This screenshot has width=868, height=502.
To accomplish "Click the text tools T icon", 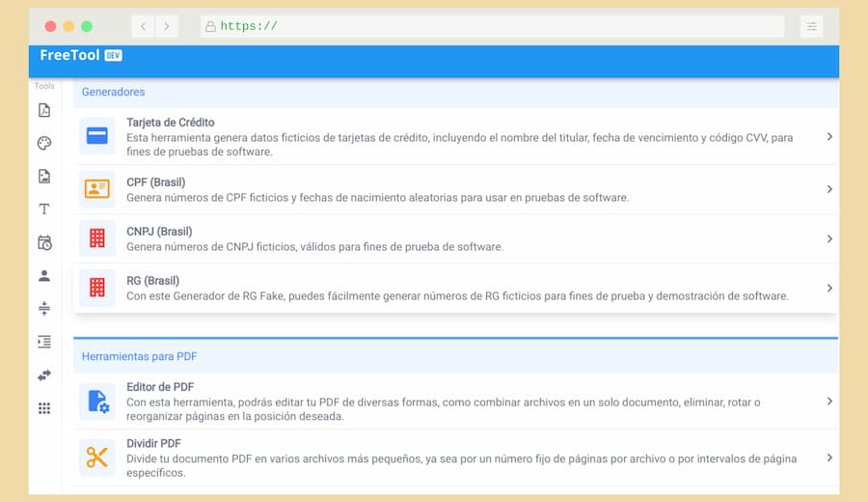I will point(44,209).
